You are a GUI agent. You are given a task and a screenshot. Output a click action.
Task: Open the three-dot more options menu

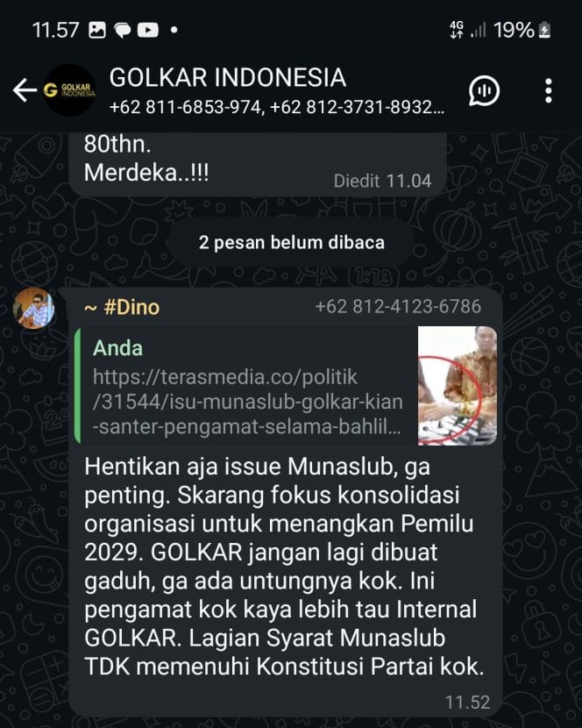click(549, 90)
